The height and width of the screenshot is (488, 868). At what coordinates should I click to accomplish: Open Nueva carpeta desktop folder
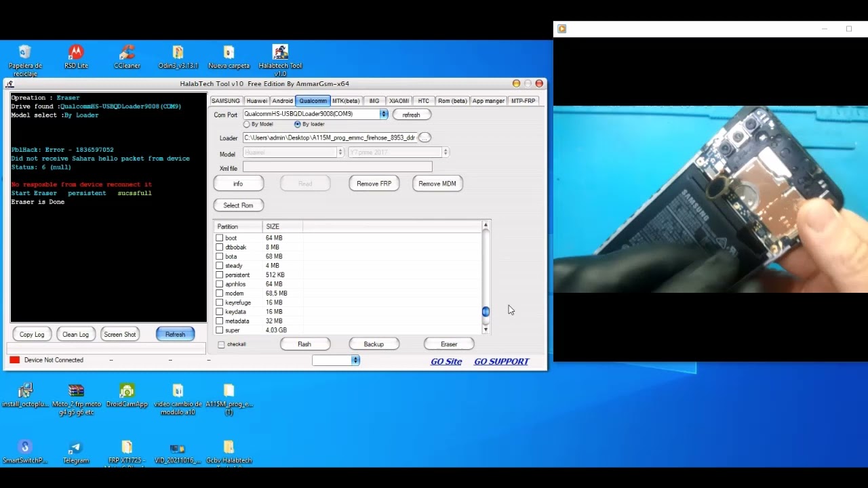229,57
